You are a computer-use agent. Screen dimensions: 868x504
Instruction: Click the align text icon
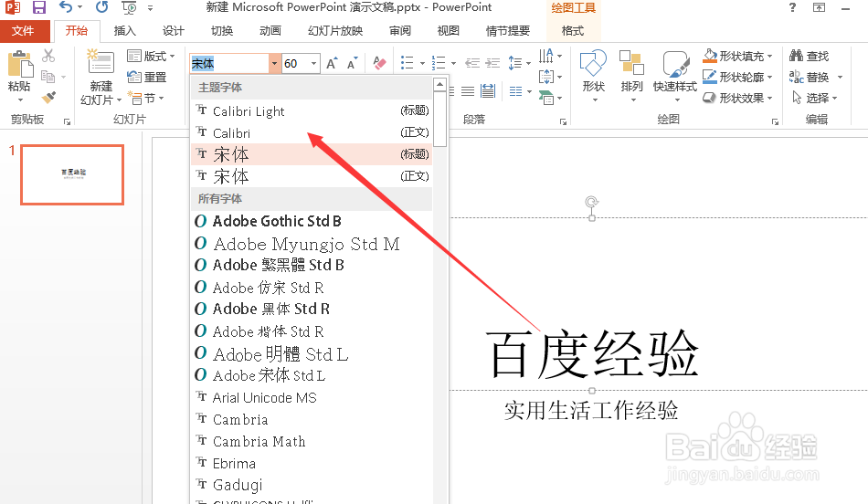tap(546, 77)
